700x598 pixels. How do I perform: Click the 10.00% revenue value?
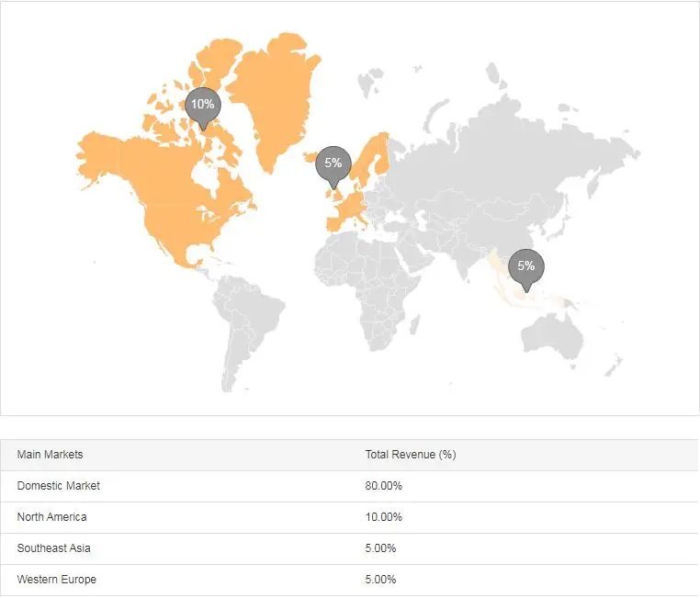[x=383, y=517]
